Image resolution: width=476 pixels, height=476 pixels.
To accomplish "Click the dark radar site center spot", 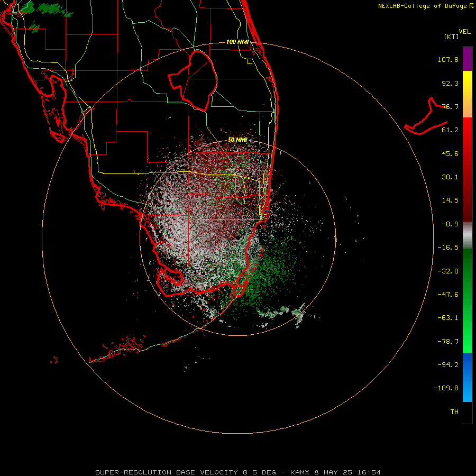I will point(237,237).
